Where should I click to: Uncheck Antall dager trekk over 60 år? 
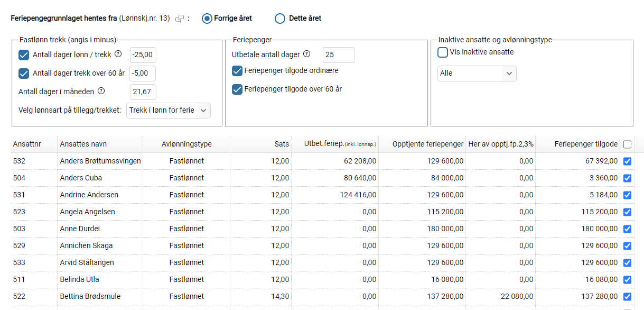click(x=24, y=74)
